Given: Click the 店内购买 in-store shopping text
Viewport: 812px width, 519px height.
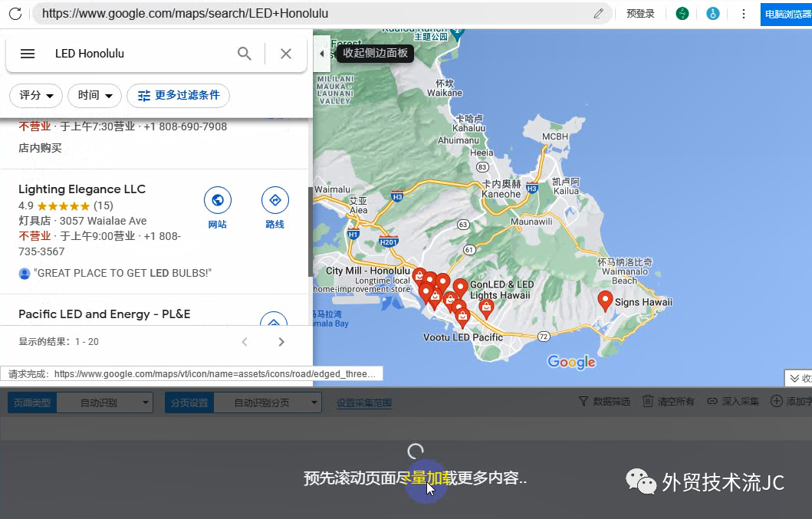Looking at the screenshot, I should click(40, 148).
